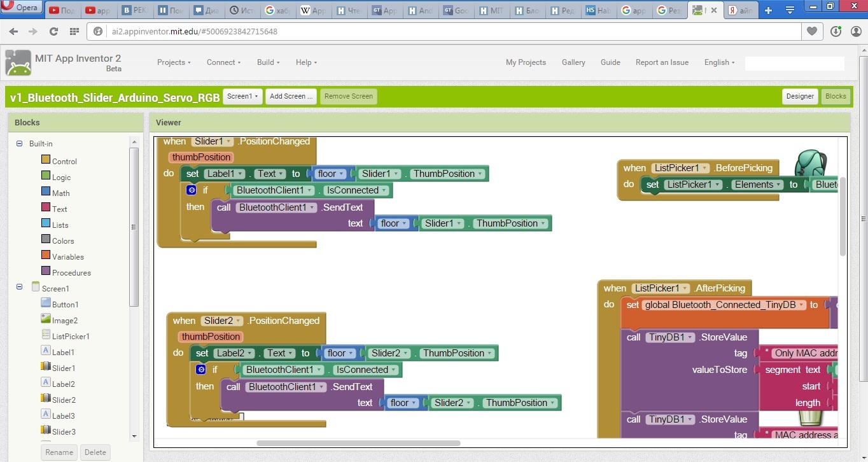
Task: Switch to the Blocks view
Action: click(x=836, y=97)
